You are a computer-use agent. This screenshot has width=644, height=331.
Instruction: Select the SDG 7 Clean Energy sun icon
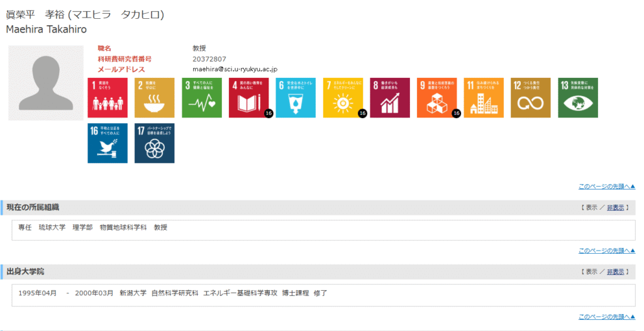click(343, 97)
